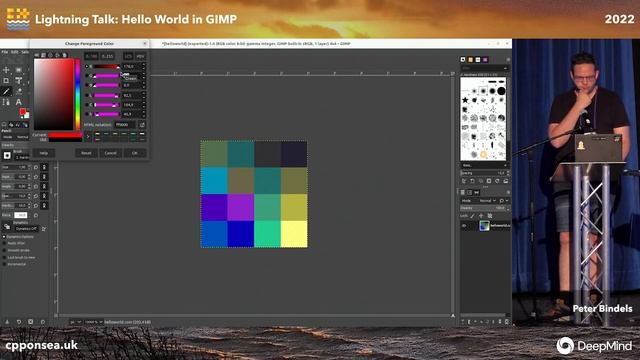Screen dimensions: 640x360
Task: Open the brush tag filter dropdown
Action: coord(484,68)
